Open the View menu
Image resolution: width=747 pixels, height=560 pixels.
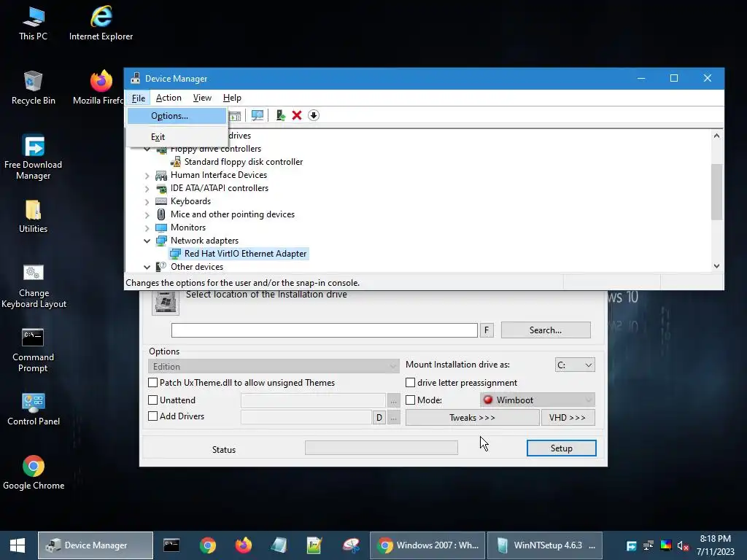pos(202,98)
